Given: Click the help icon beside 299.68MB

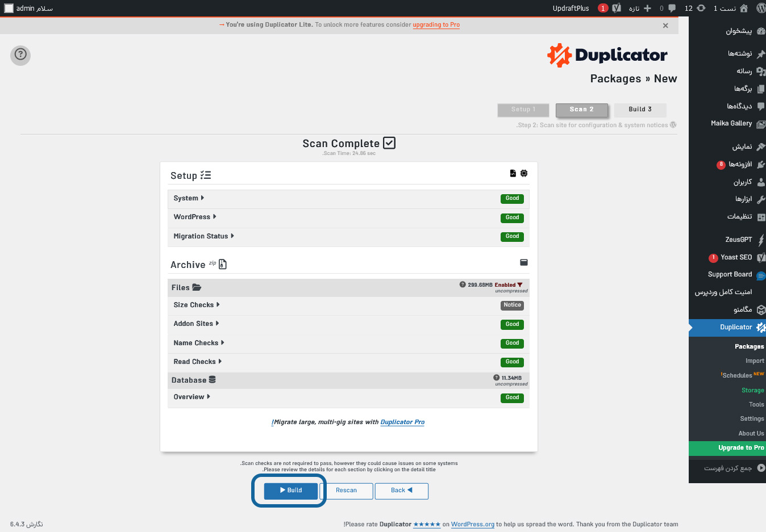Looking at the screenshot, I should 463,284.
